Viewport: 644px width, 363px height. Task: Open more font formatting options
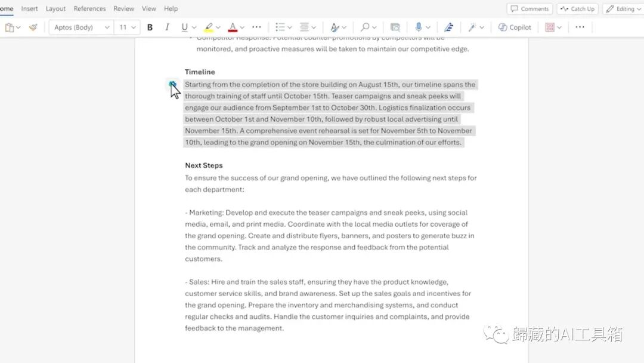pos(256,27)
